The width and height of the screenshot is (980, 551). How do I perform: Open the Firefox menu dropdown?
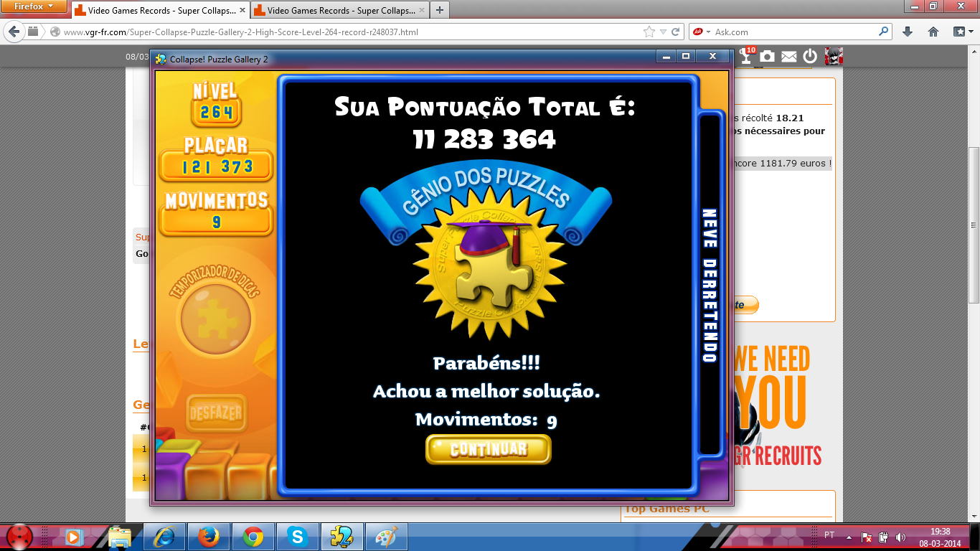pyautogui.click(x=34, y=6)
